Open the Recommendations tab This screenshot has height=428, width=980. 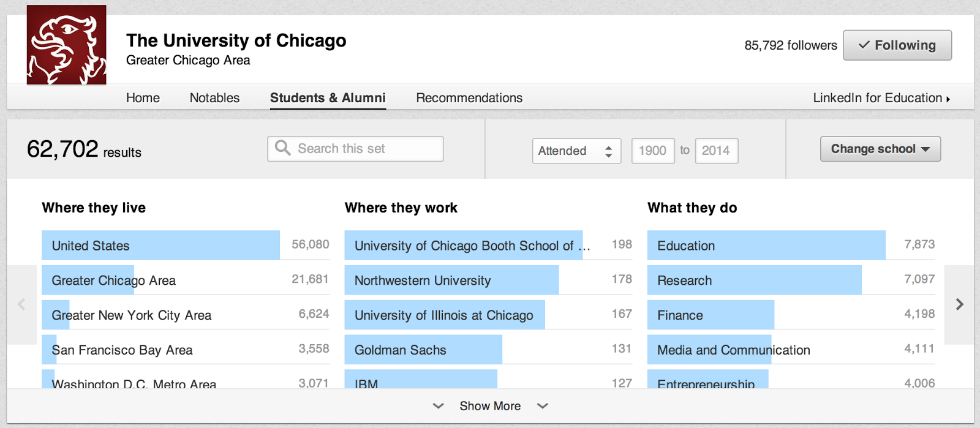tap(469, 98)
